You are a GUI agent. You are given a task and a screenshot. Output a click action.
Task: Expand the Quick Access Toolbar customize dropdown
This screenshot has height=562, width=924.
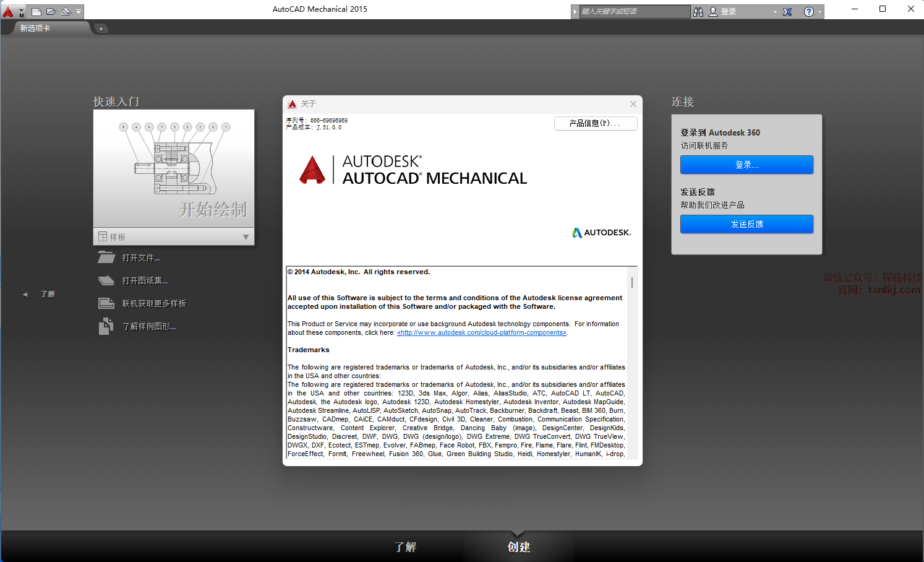tap(79, 11)
